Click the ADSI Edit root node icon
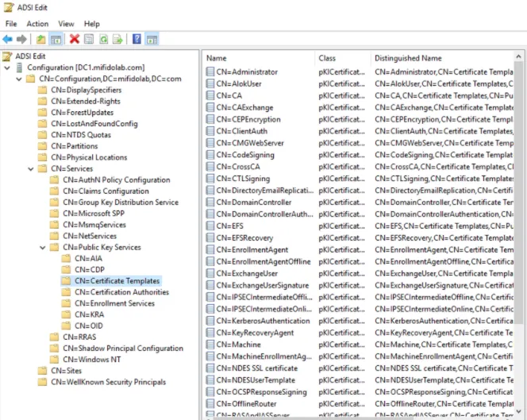Viewport: 527px width, 420px height. pos(7,56)
